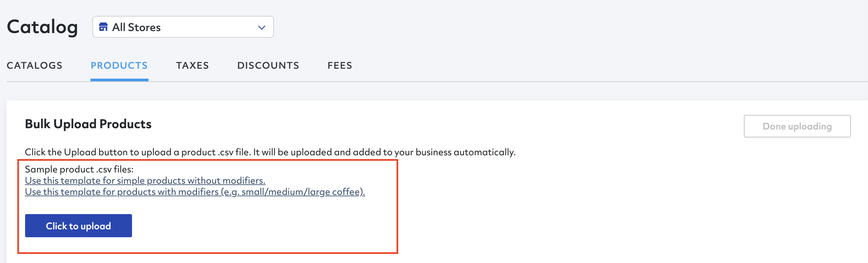868x263 pixels.
Task: Open template for simple products without modifiers
Action: pyautogui.click(x=145, y=181)
